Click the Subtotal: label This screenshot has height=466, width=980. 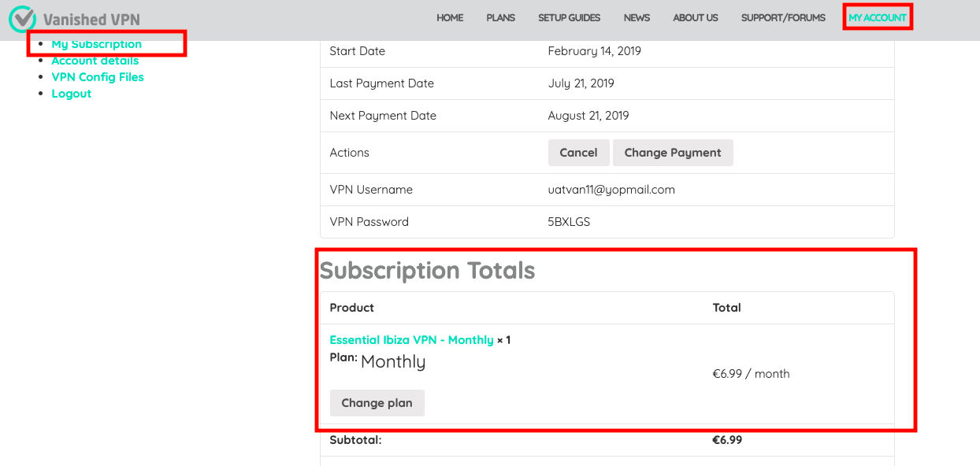[355, 440]
